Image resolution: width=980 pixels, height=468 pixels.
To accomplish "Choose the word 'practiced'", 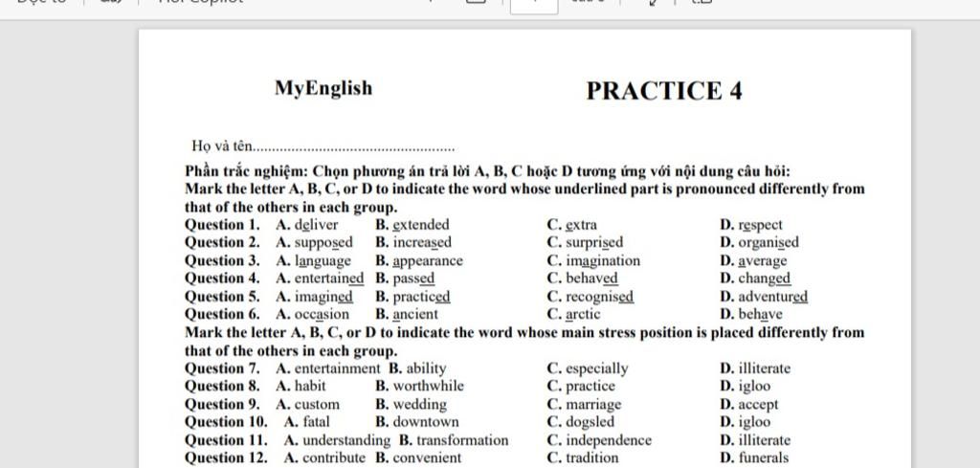I will [422, 297].
